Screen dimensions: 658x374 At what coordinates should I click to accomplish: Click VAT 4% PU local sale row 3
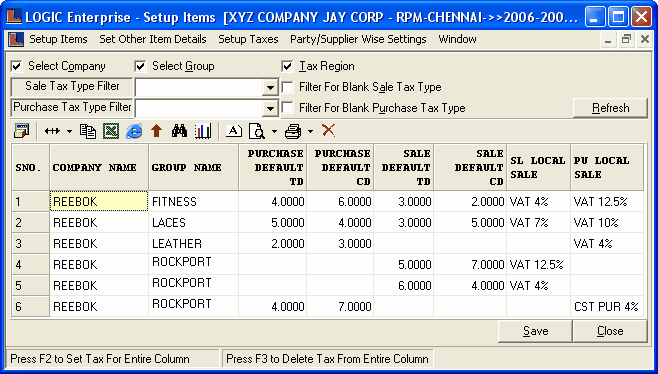pos(607,243)
